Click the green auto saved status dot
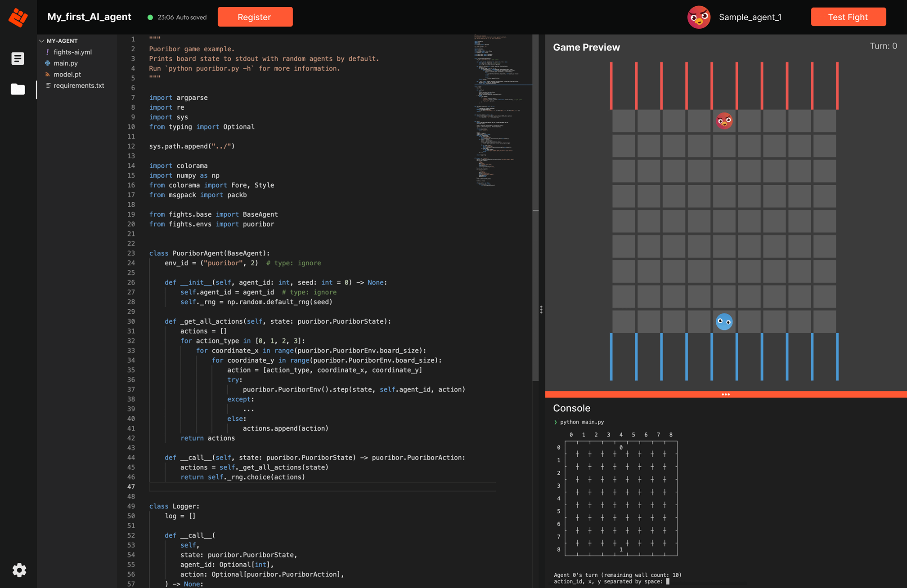 coord(150,18)
